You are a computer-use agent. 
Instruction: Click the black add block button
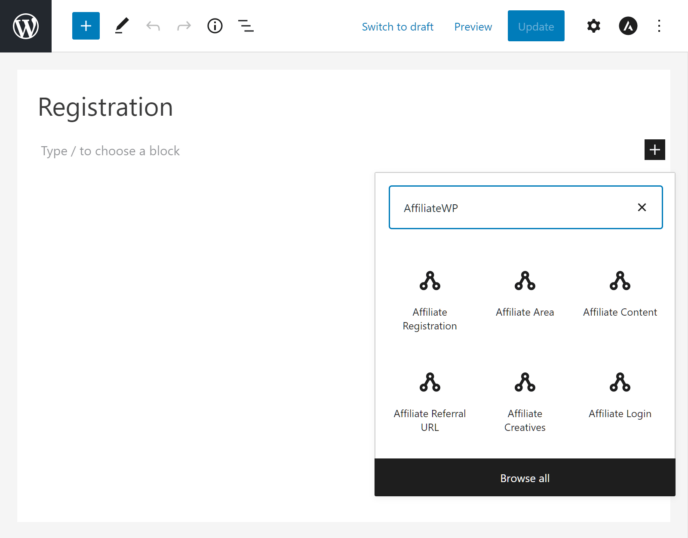(x=654, y=150)
